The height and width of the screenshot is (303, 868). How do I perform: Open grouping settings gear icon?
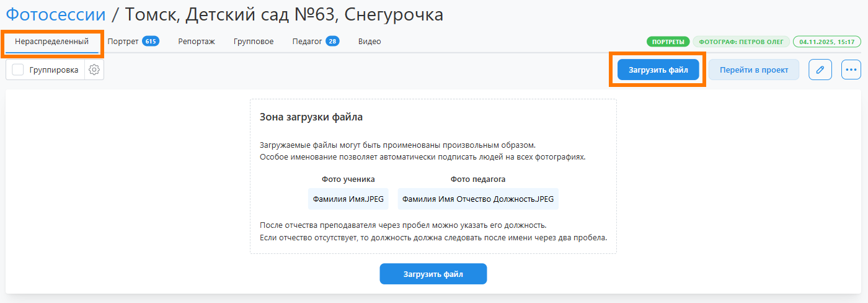tap(94, 70)
